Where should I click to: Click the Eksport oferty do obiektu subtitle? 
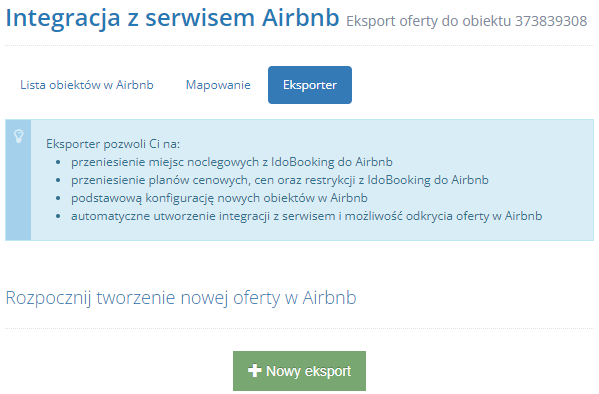point(430,21)
